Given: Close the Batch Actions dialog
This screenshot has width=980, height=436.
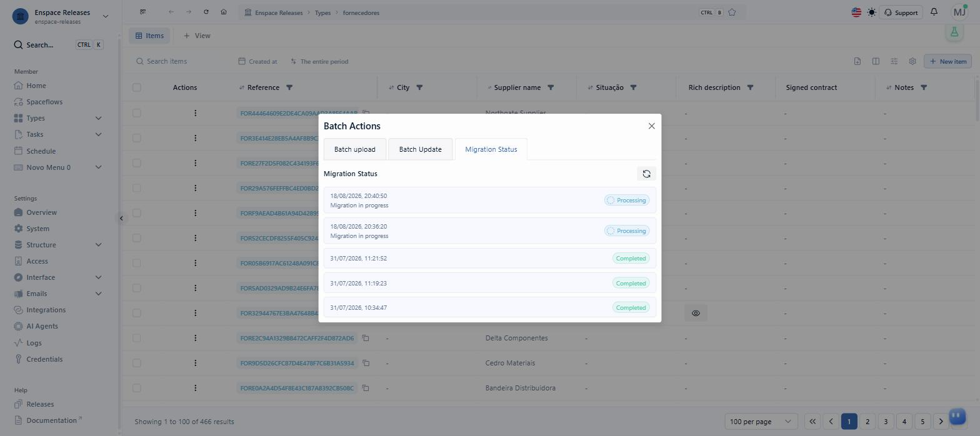Looking at the screenshot, I should (651, 126).
